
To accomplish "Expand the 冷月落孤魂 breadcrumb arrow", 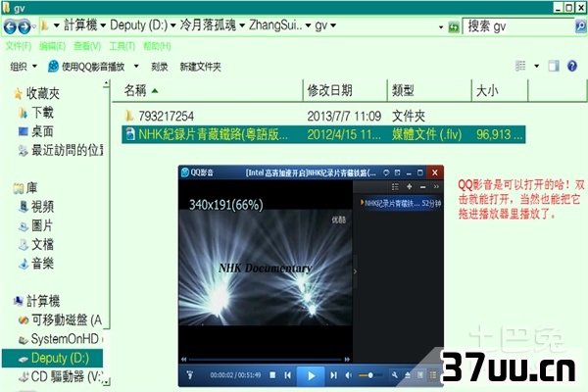I will (x=242, y=25).
